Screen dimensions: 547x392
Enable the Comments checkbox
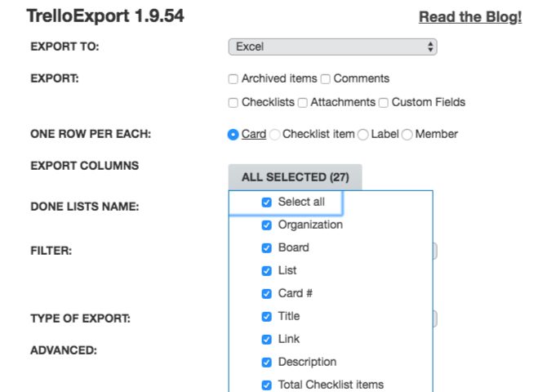point(325,79)
